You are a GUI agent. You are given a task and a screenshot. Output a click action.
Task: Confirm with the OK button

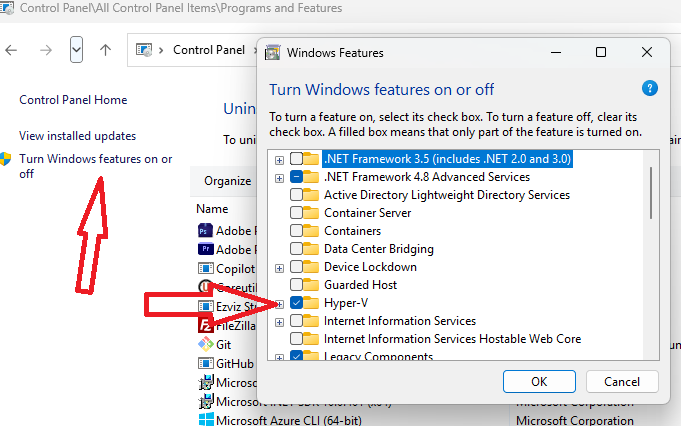[x=539, y=382]
